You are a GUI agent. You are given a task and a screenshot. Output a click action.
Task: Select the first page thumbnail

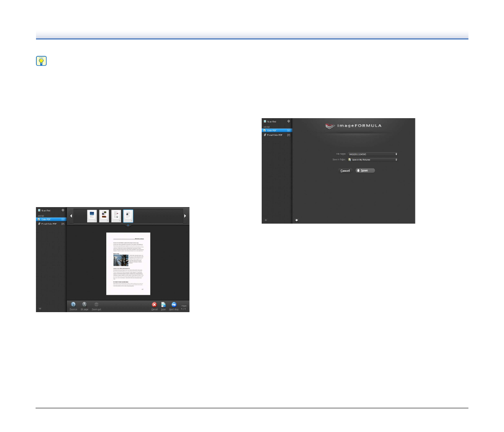tap(92, 216)
